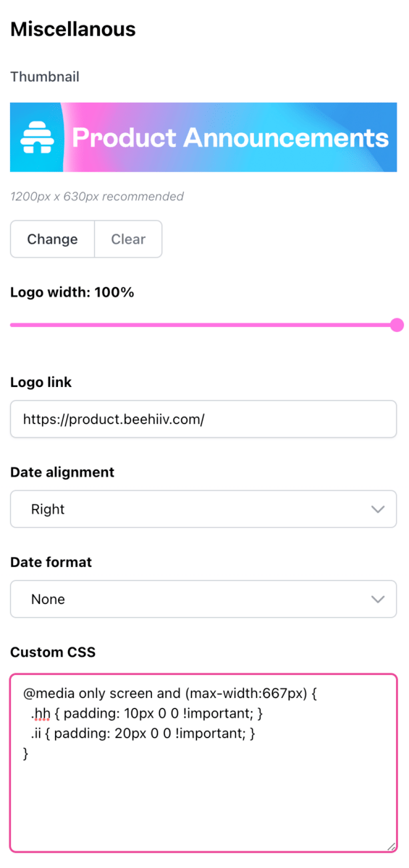Click the resize grip of the CSS box
Image resolution: width=409 pixels, height=868 pixels.
point(391,846)
